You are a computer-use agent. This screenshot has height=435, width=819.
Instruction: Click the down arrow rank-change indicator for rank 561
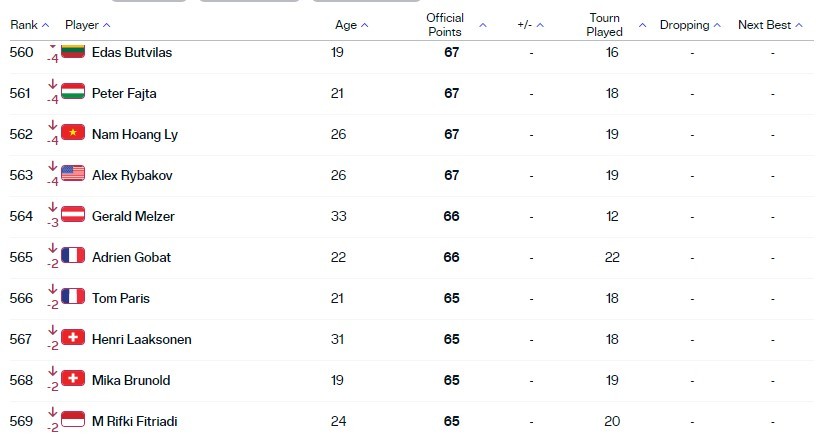point(52,84)
